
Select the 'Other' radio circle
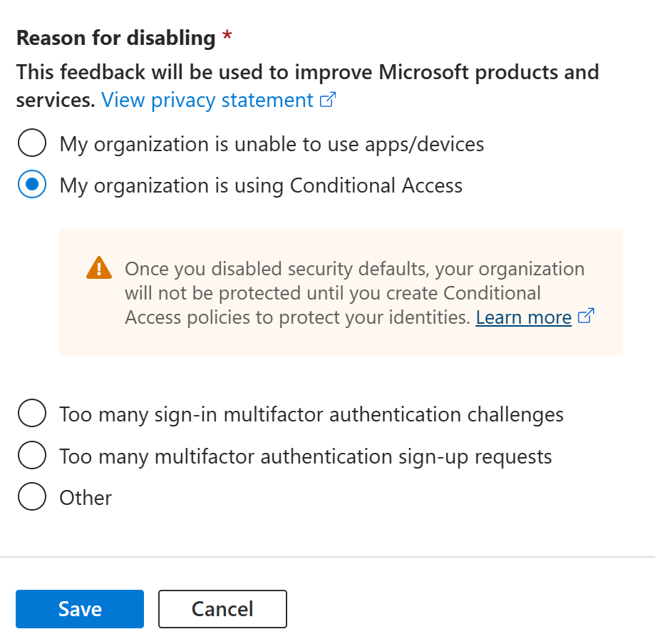coord(32,497)
